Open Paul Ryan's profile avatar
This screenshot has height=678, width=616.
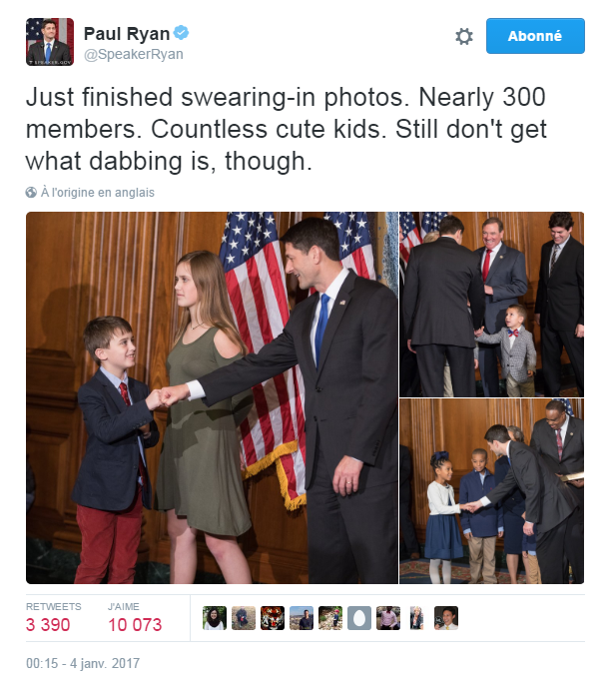click(x=50, y=42)
